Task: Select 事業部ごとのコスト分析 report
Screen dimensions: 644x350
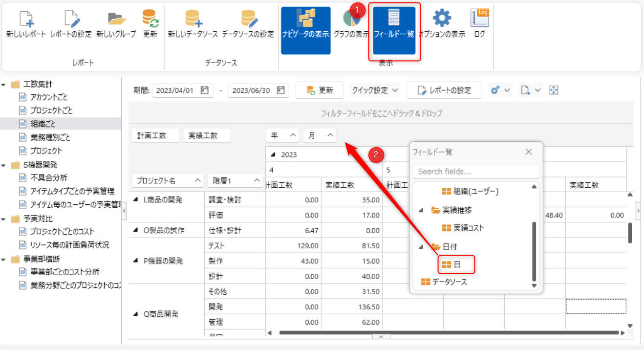Action: tap(64, 272)
